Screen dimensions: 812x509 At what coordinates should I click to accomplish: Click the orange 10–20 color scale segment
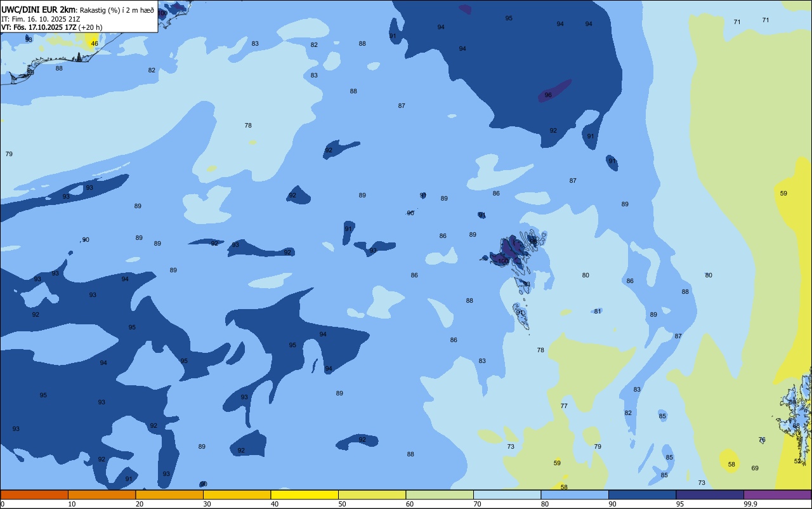(x=101, y=494)
